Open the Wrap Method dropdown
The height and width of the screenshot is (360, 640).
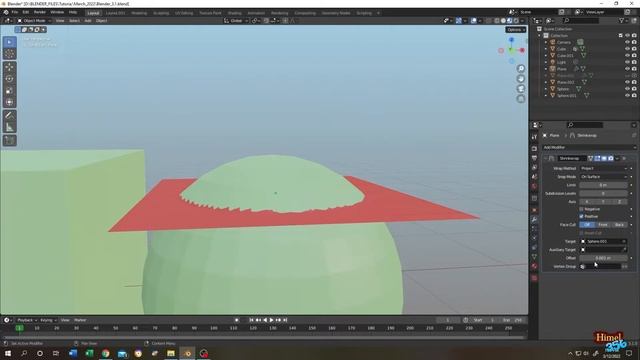click(x=604, y=168)
